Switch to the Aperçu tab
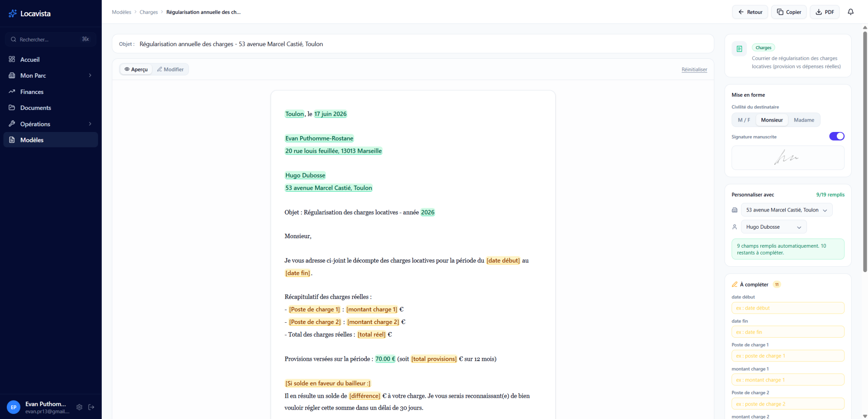 click(x=136, y=69)
